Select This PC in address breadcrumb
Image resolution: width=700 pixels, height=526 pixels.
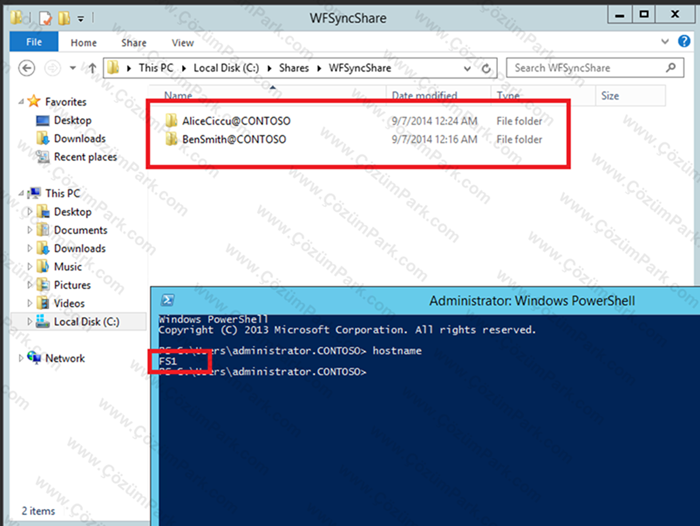pyautogui.click(x=156, y=68)
